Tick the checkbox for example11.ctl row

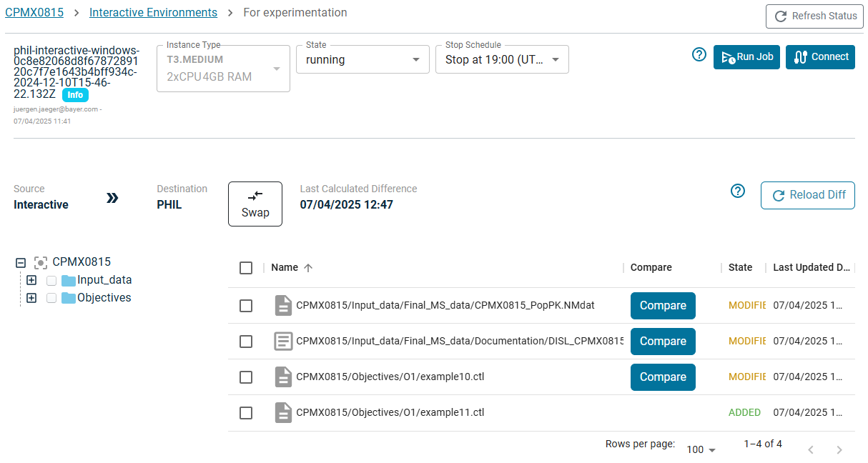point(246,413)
